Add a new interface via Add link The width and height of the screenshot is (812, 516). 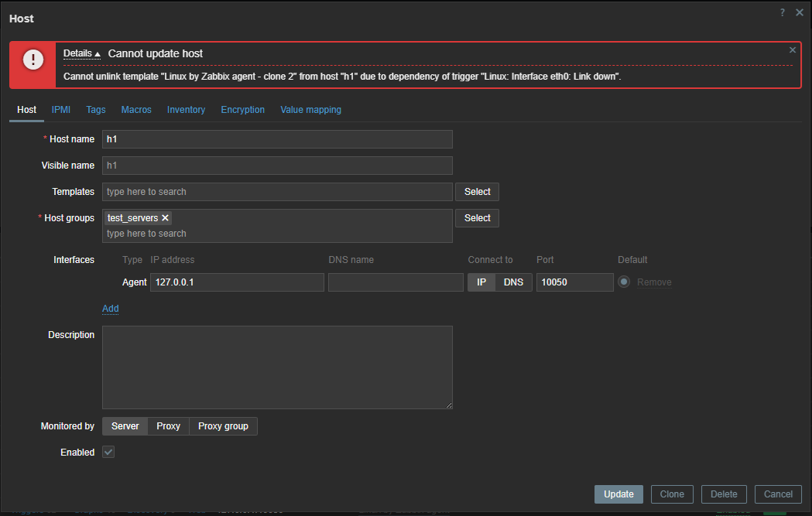(111, 309)
